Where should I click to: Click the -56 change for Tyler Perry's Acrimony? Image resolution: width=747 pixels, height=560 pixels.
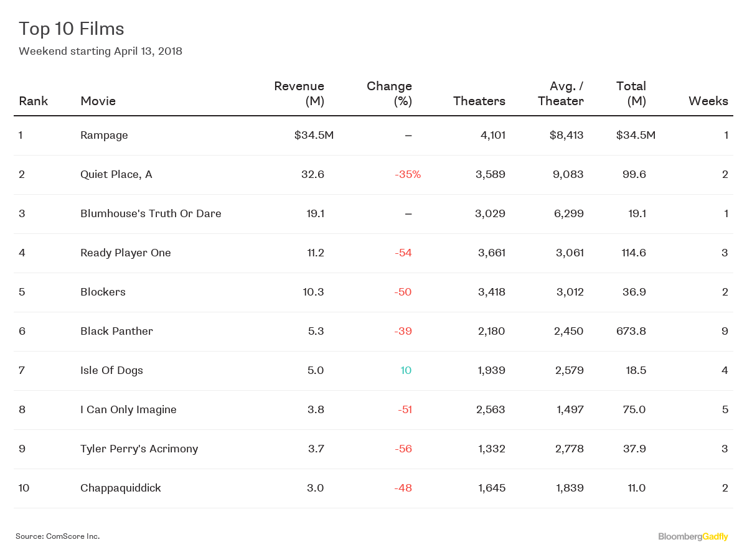(x=403, y=449)
